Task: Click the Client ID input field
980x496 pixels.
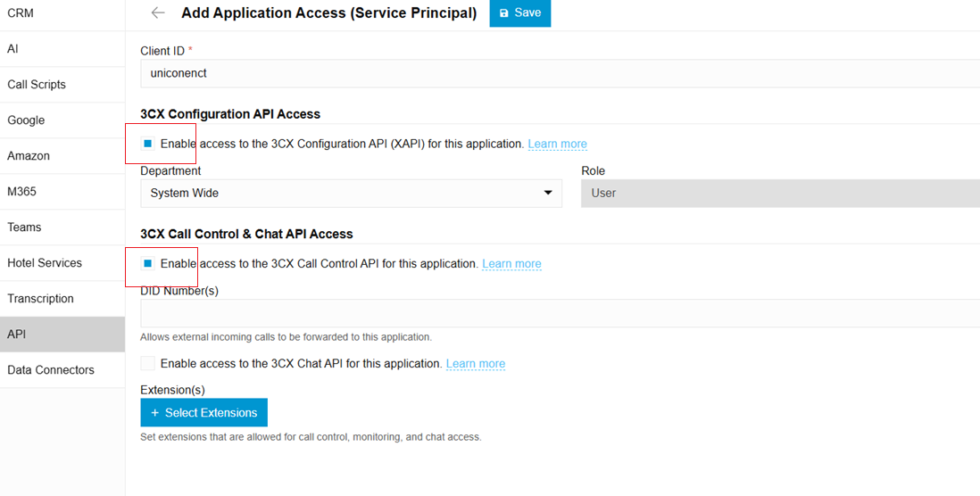Action: coord(560,74)
